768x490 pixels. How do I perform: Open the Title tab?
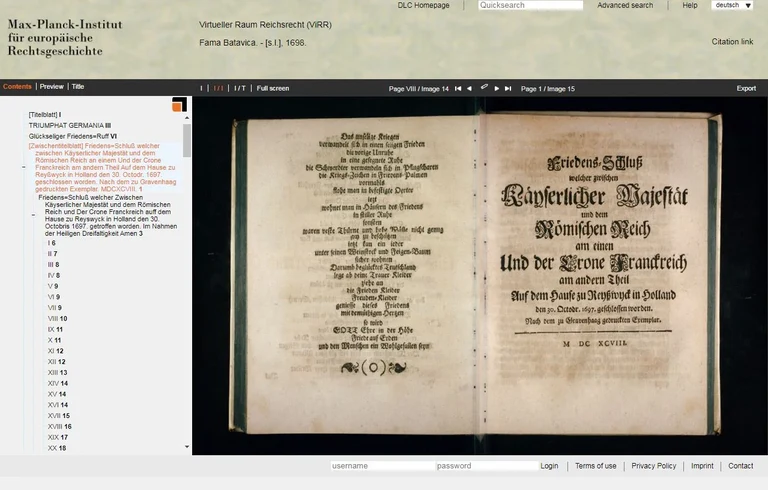click(x=78, y=87)
